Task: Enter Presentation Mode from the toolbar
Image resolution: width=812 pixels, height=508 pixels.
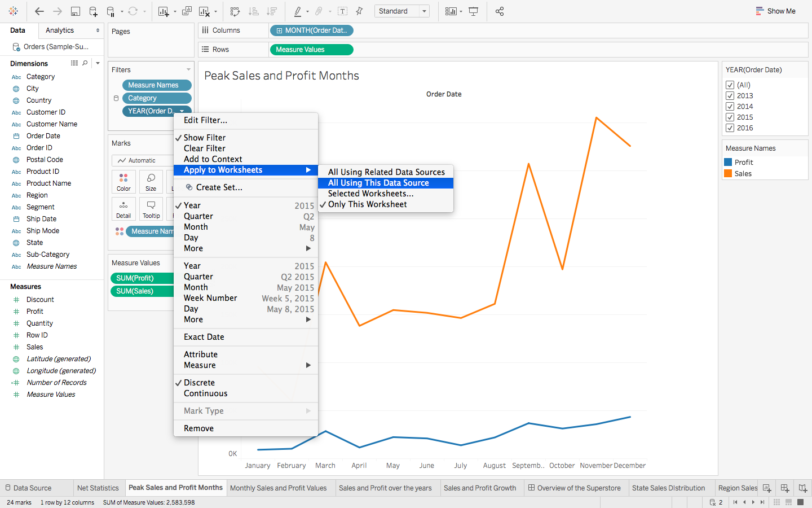Action: pos(473,11)
